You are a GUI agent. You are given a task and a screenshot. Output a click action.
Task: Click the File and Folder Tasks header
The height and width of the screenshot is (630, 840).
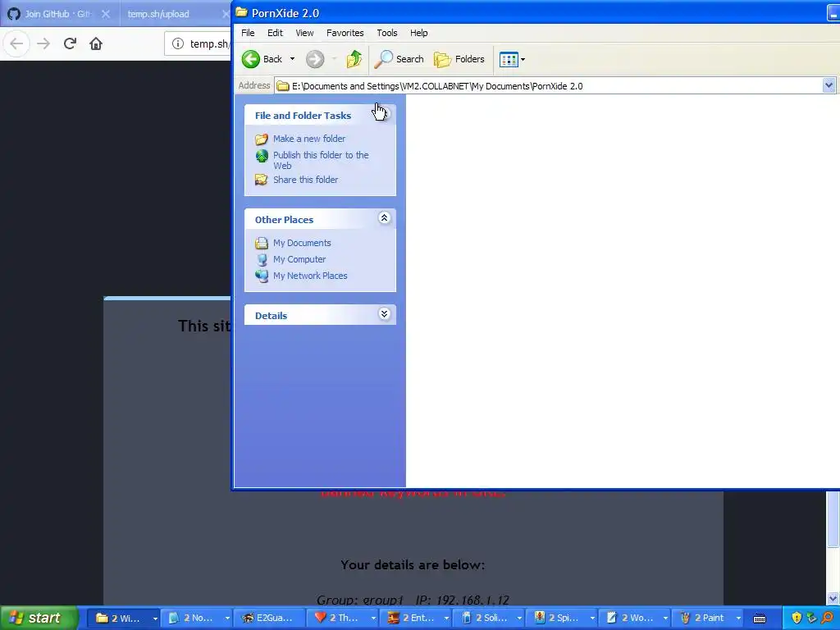pos(320,115)
